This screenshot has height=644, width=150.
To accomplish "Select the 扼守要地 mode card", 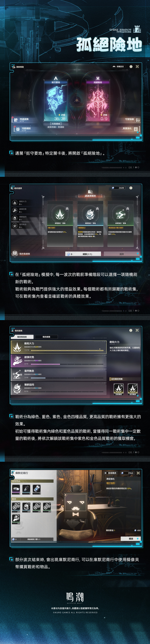I will tap(56, 101).
